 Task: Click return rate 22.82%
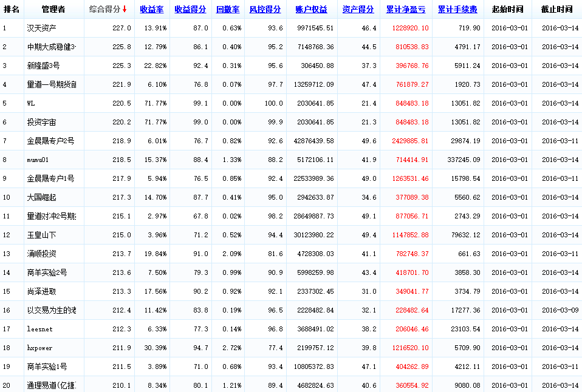(156, 66)
